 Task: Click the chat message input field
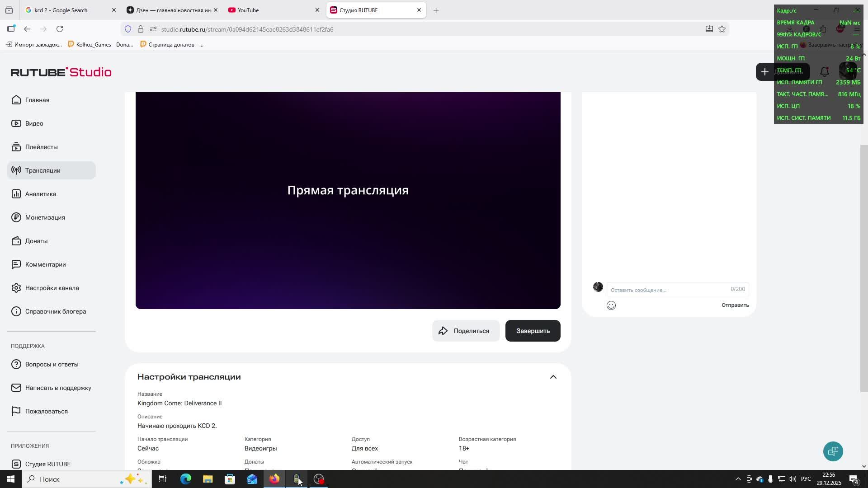tap(669, 290)
